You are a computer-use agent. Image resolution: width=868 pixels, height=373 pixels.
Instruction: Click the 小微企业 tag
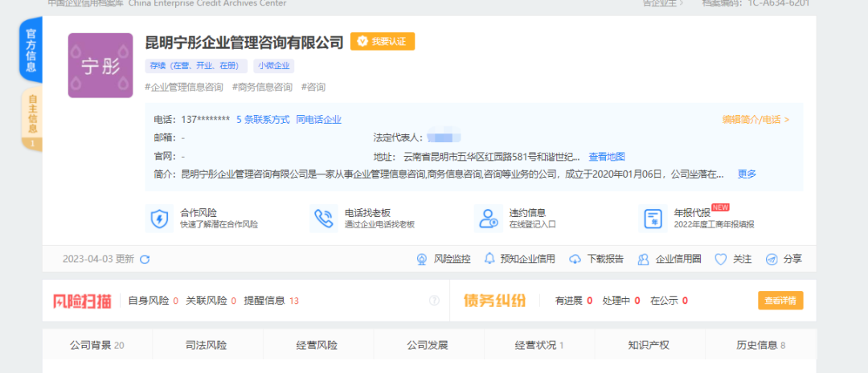pyautogui.click(x=274, y=66)
